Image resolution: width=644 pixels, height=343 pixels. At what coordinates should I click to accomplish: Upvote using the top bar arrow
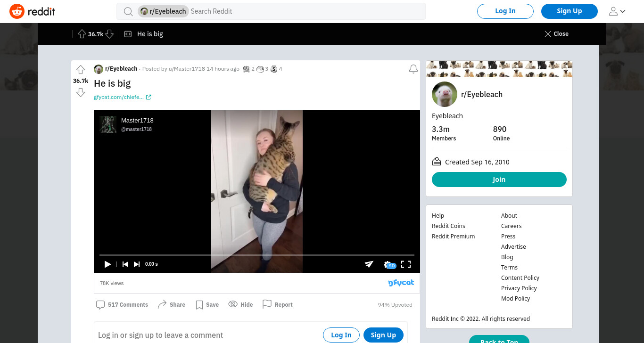click(x=82, y=34)
